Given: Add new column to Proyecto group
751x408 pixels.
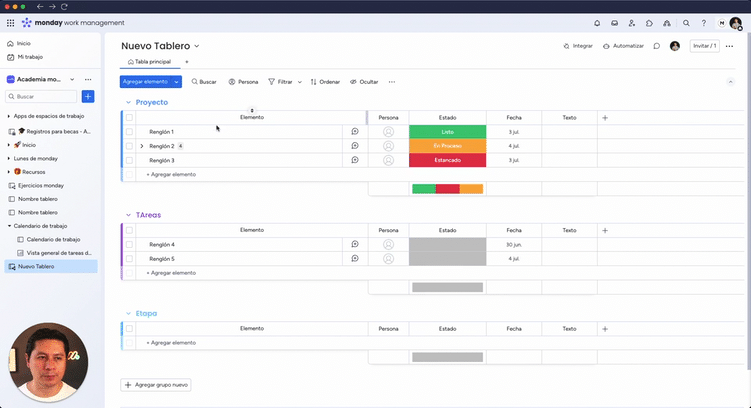Looking at the screenshot, I should 604,118.
